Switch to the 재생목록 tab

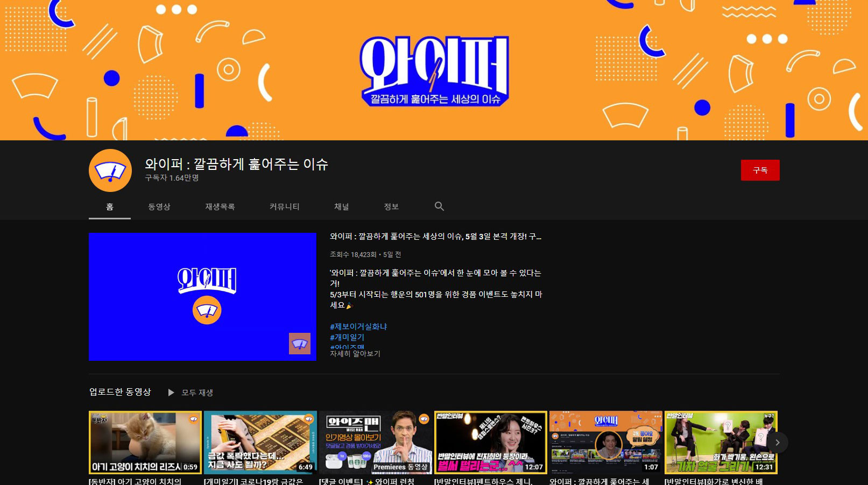tap(220, 206)
